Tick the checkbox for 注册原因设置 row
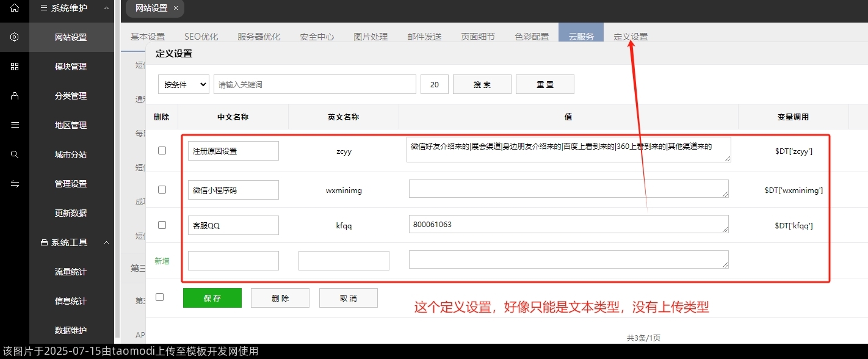 coord(162,150)
